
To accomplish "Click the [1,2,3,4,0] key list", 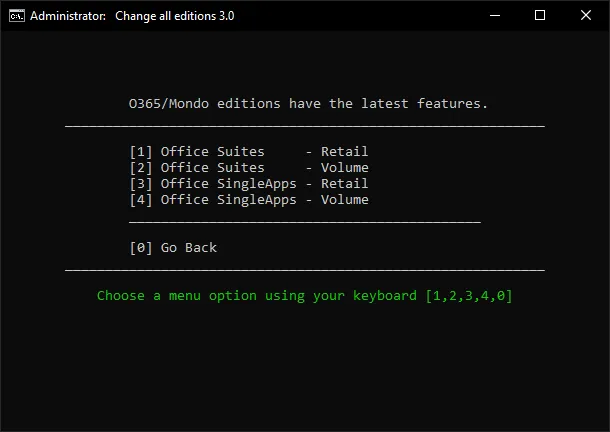I will (x=469, y=296).
